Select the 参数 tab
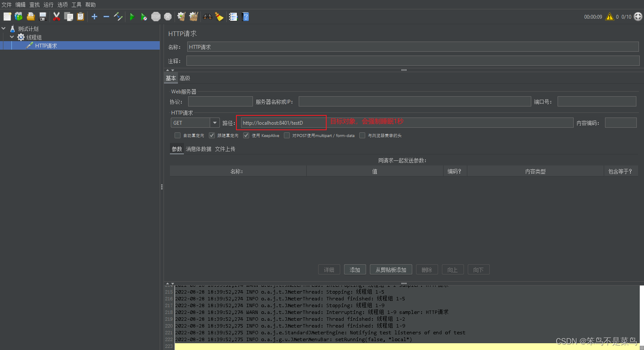Viewport: 644px width, 350px height. (177, 149)
